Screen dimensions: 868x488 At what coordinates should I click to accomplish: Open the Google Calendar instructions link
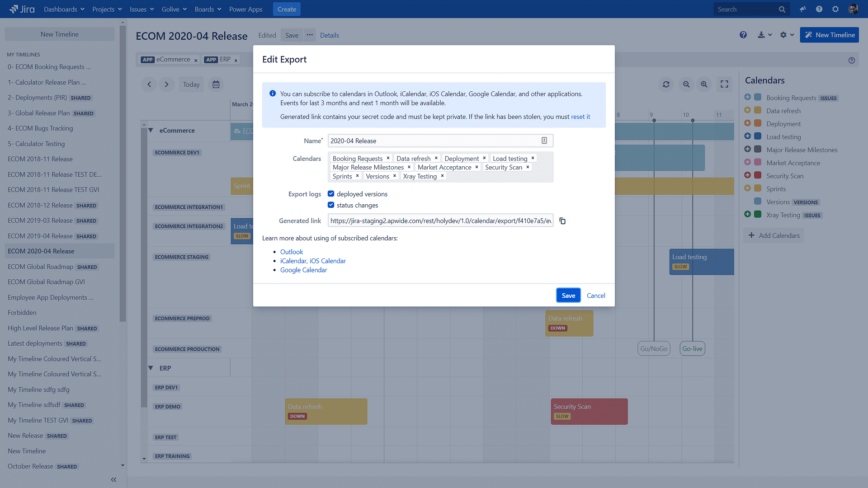pyautogui.click(x=303, y=270)
